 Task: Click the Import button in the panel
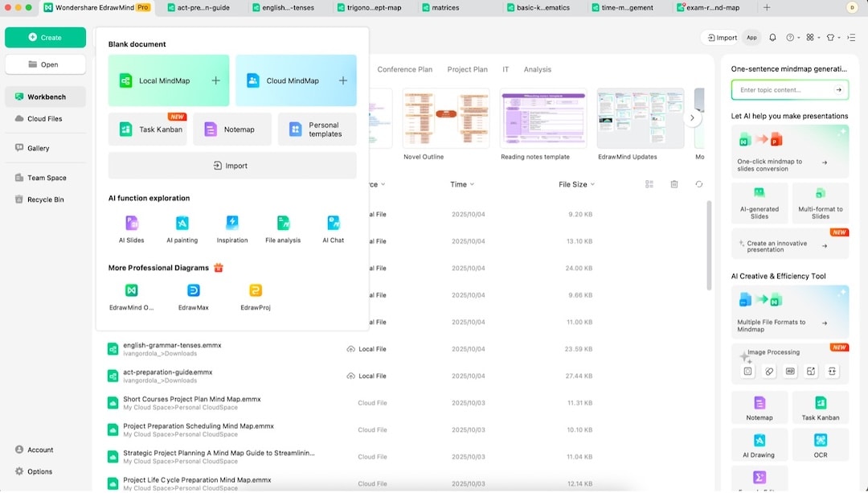[231, 165]
